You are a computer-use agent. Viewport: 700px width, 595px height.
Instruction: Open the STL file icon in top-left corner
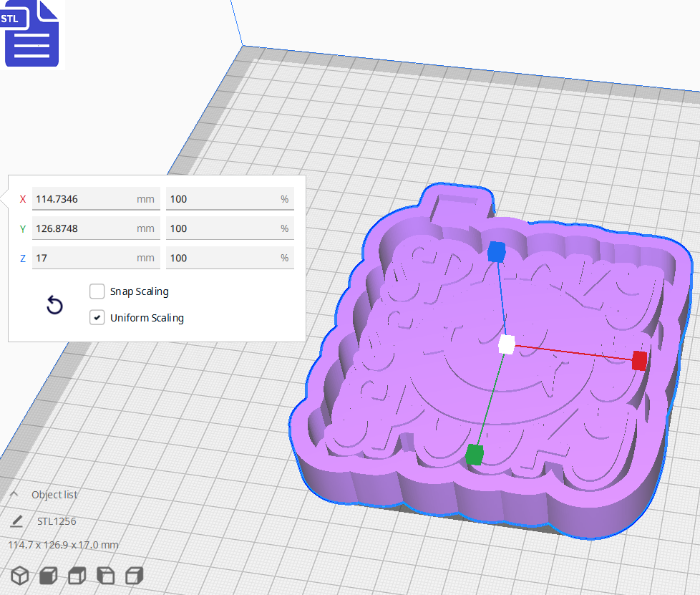[31, 34]
